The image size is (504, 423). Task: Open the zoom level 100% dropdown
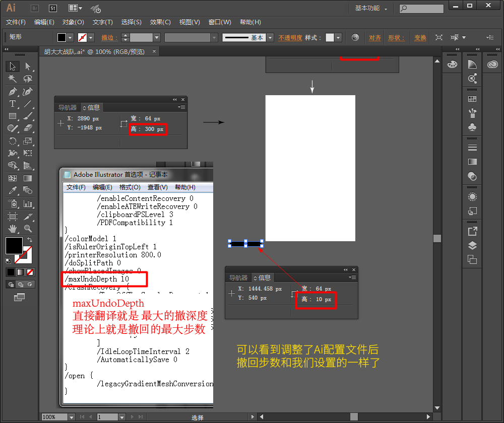(x=72, y=417)
